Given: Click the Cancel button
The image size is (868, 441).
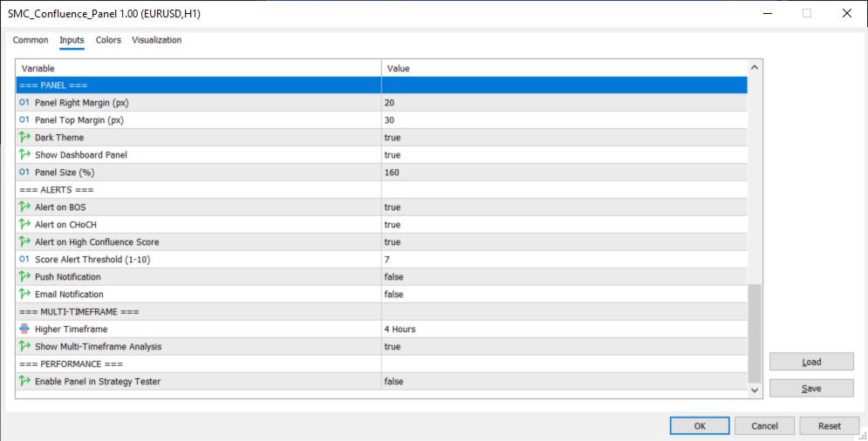Looking at the screenshot, I should 764,425.
